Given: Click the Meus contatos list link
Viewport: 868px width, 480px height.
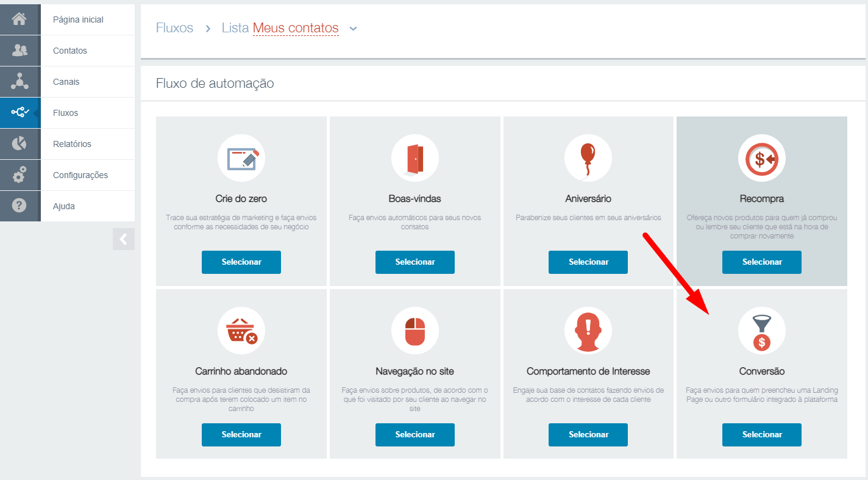Looking at the screenshot, I should 296,28.
